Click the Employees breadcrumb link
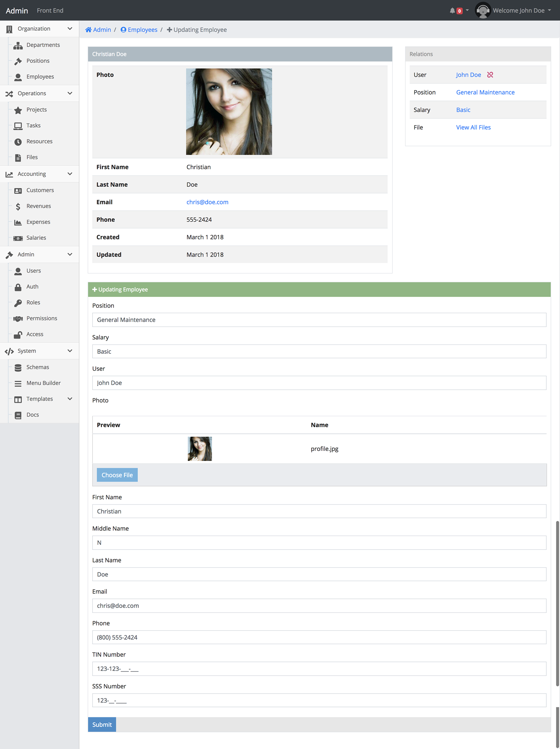Image resolution: width=560 pixels, height=749 pixels. pos(139,30)
